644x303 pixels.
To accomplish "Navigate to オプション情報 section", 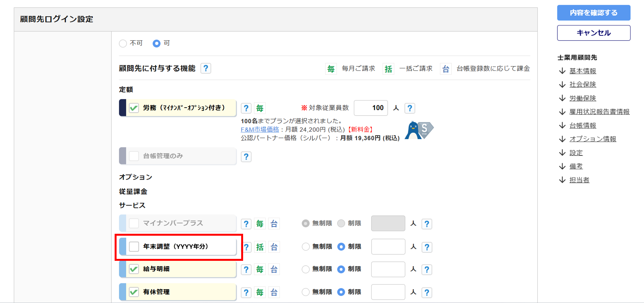I will 593,139.
